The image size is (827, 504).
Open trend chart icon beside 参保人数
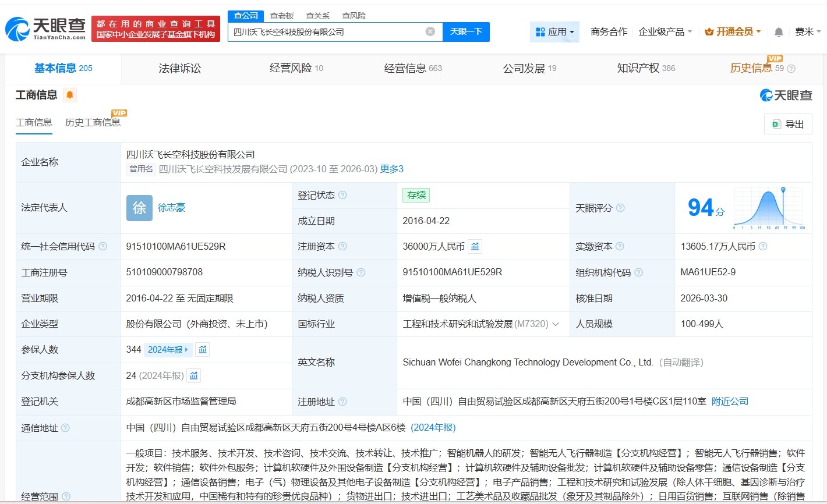(203, 350)
